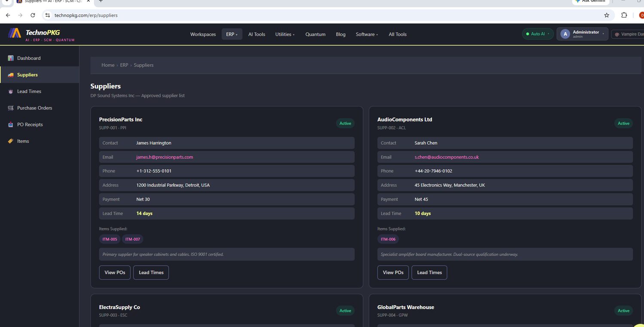
Task: Click the Administrator avatar circle
Action: click(x=565, y=34)
